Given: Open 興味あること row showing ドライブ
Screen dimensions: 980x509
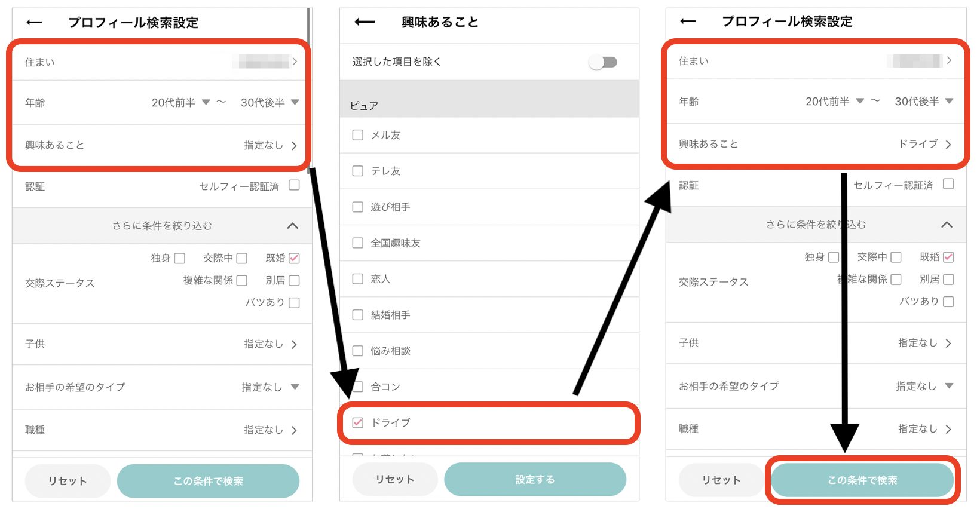Looking at the screenshot, I should pyautogui.click(x=815, y=144).
